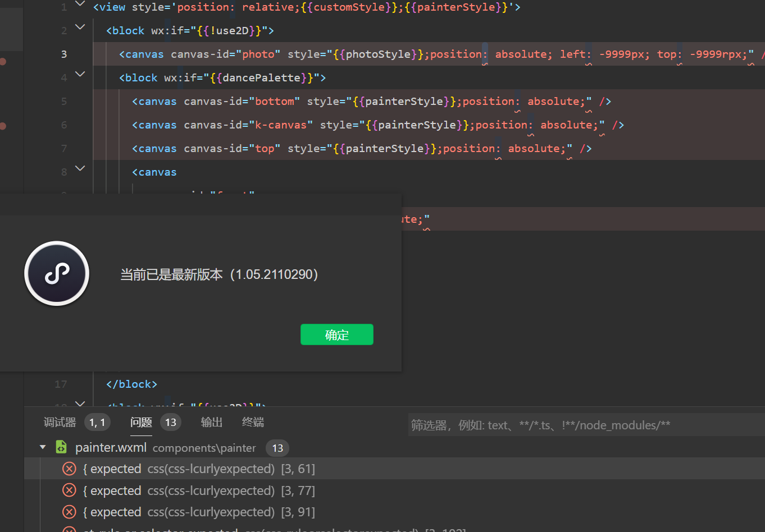Open the 终端 tab
Viewport: 765px width, 532px height.
pyautogui.click(x=253, y=422)
